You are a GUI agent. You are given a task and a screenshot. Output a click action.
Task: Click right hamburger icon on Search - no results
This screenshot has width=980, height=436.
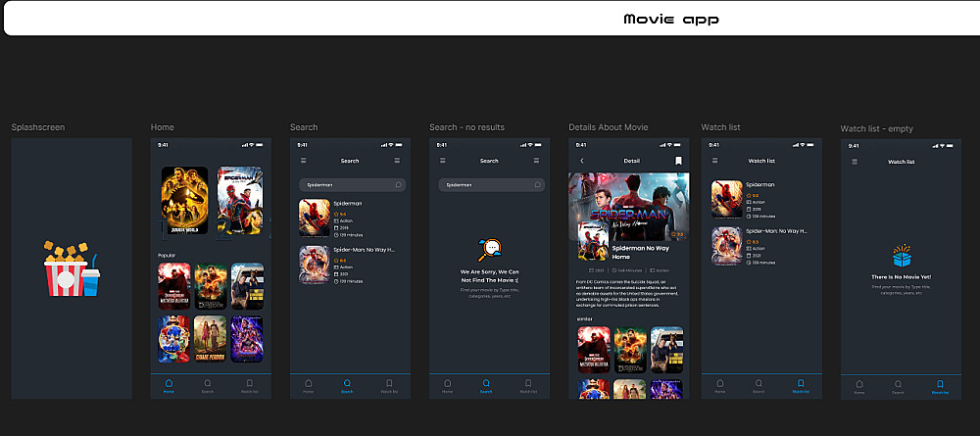point(536,161)
